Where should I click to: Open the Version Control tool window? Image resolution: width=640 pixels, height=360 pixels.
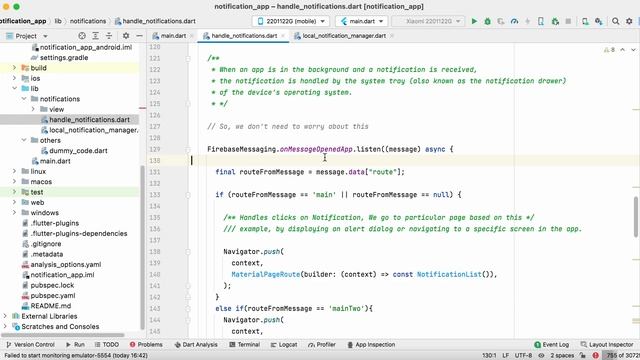click(x=31, y=344)
